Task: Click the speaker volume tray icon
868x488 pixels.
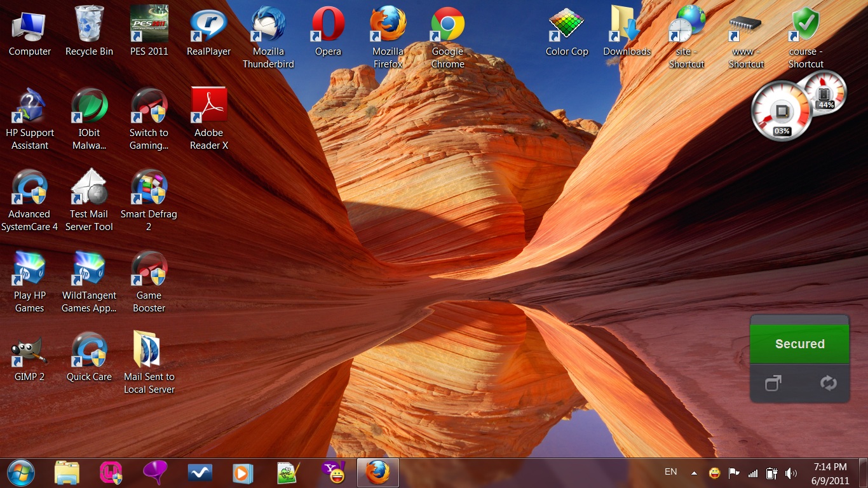Action: 790,473
